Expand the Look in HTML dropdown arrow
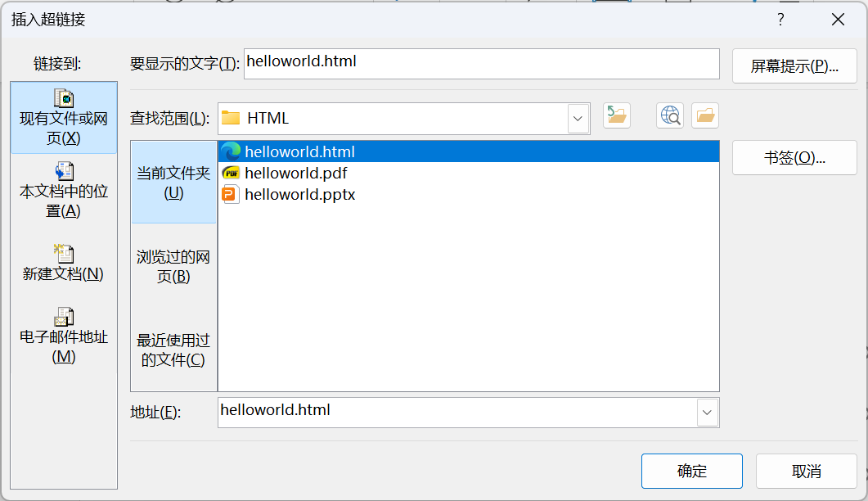 pyautogui.click(x=578, y=118)
